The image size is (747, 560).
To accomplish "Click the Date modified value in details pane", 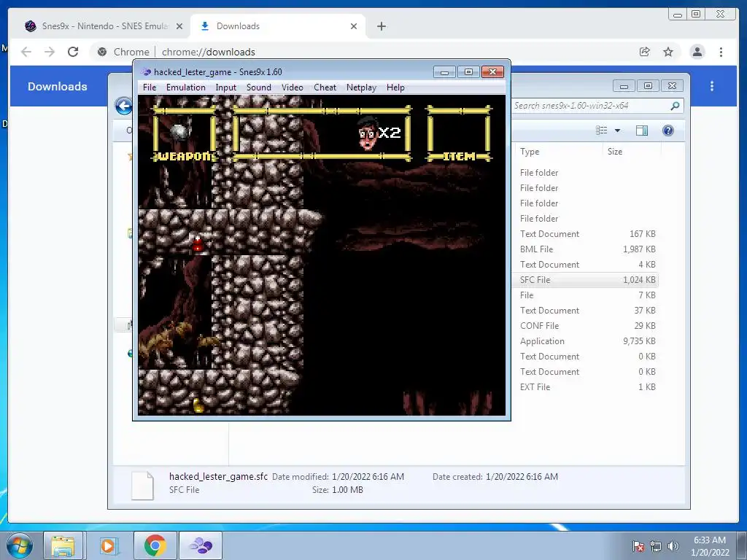I will [368, 477].
